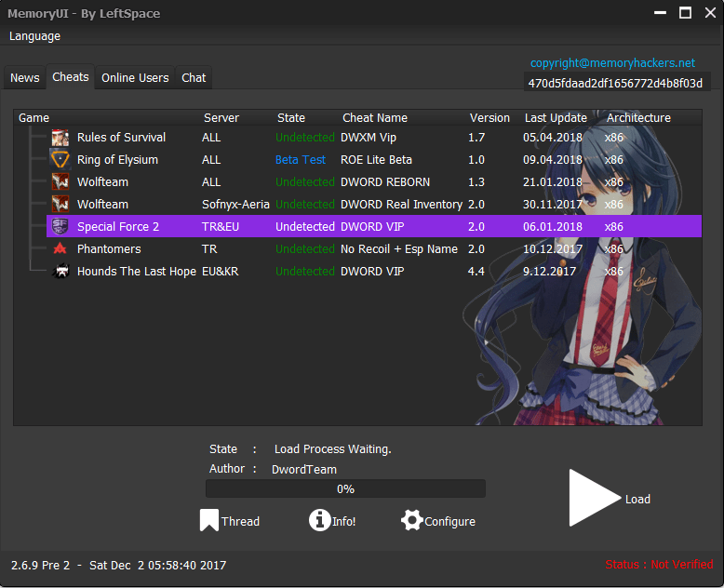Image resolution: width=724 pixels, height=588 pixels.
Task: Click the '2.6.9 Pre 2' build version text
Action: pyautogui.click(x=41, y=566)
